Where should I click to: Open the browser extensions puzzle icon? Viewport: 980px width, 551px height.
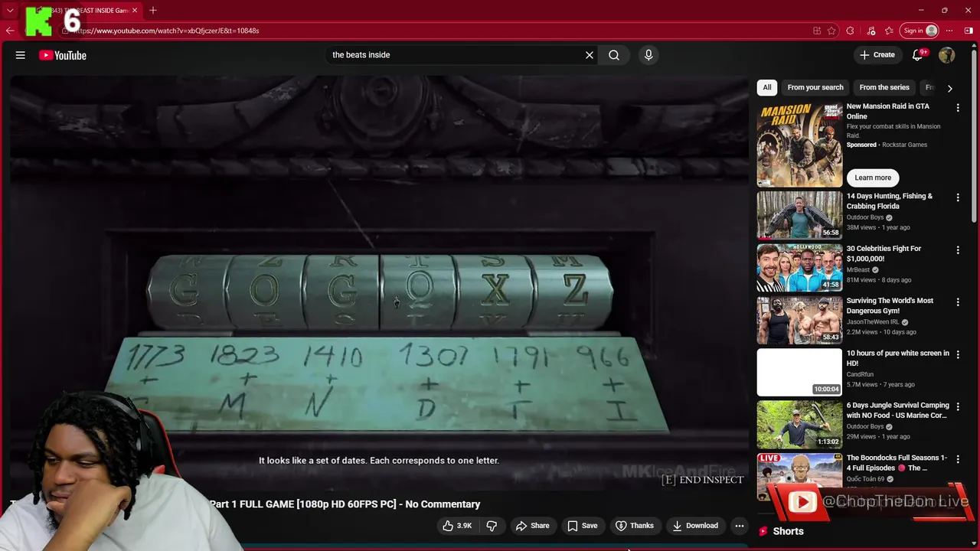tap(850, 31)
